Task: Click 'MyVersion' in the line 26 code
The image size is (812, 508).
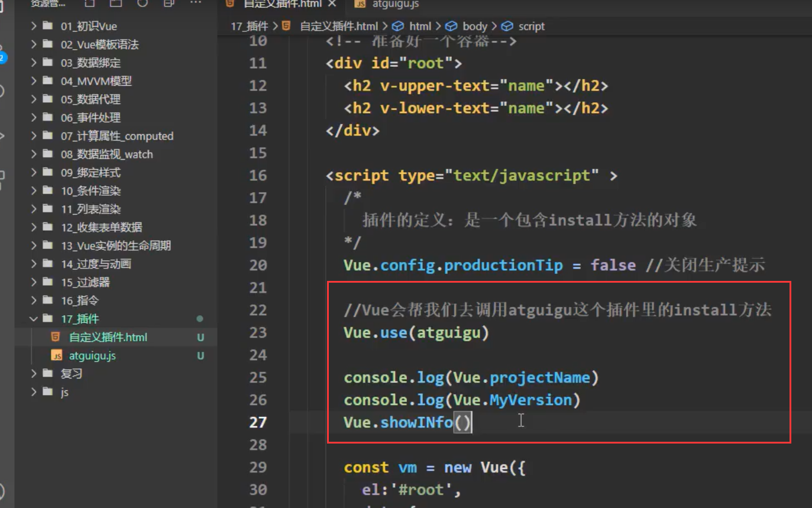Action: tap(530, 400)
